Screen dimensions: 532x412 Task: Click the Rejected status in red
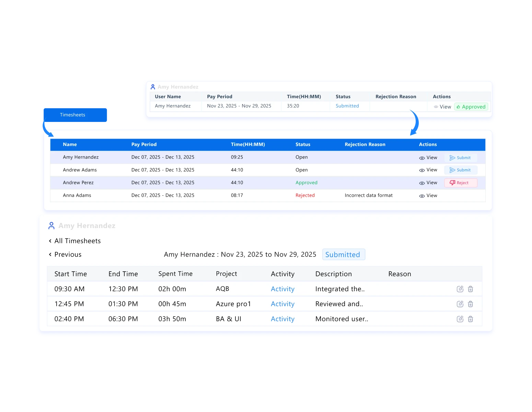tap(305, 195)
